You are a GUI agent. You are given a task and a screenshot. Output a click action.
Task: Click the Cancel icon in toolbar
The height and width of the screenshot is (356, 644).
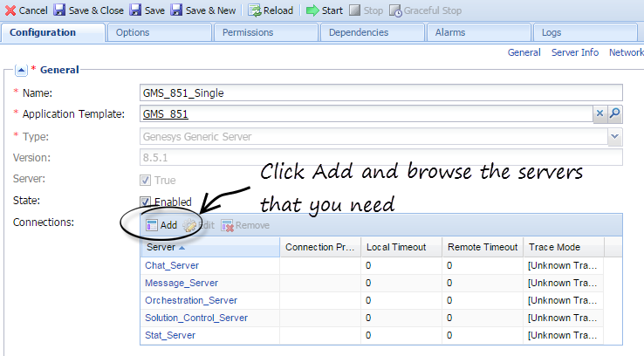tap(10, 10)
